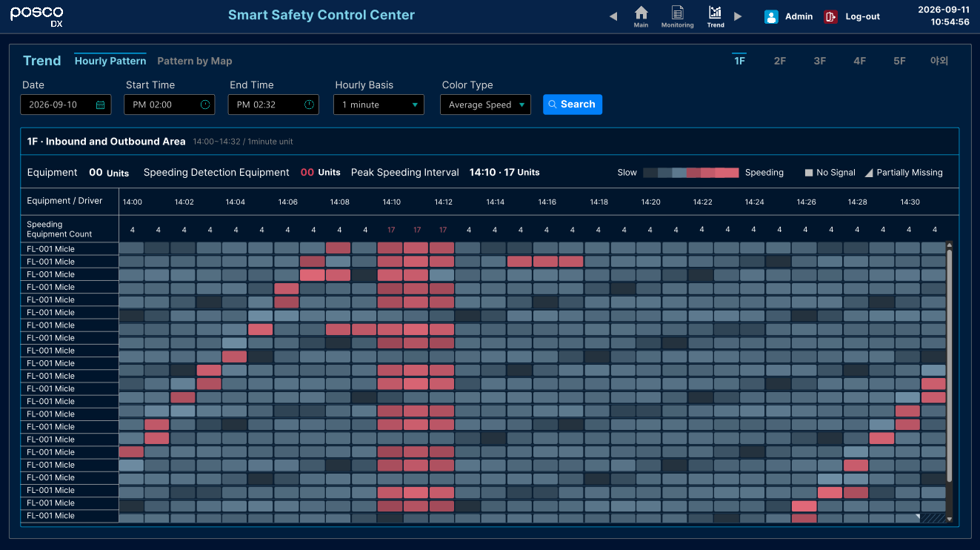Click the clock icon in End Time field
980x550 pixels.
pos(309,105)
